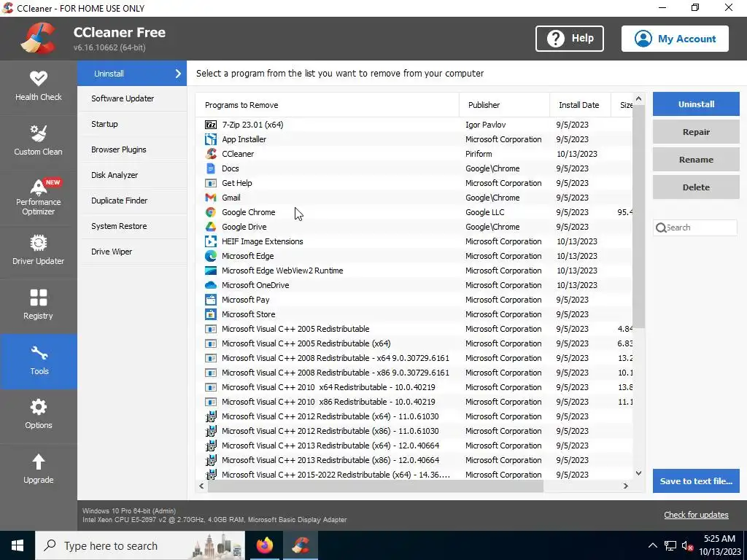The width and height of the screenshot is (747, 560).
Task: Click the horizontal scroll left arrow
Action: tap(201, 486)
